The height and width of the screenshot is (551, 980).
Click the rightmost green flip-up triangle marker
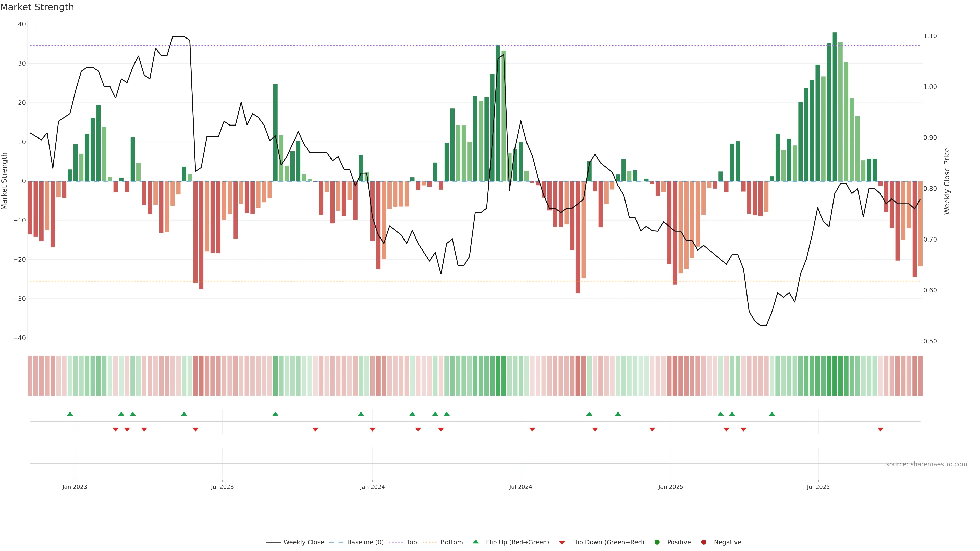click(x=772, y=414)
